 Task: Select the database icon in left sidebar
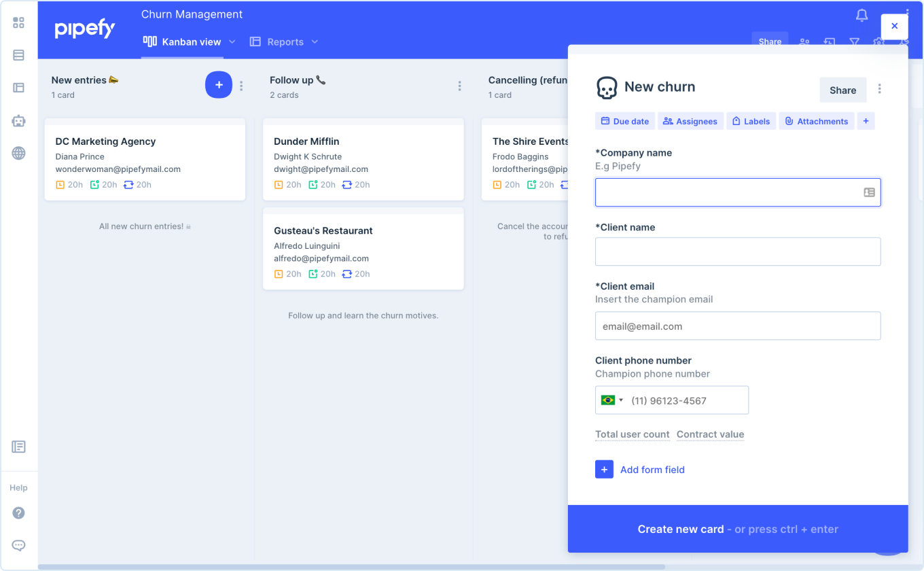coord(18,55)
